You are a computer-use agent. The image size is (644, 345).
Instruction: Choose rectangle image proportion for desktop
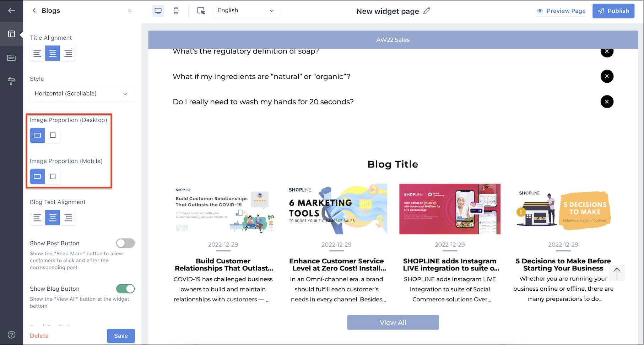tap(37, 135)
